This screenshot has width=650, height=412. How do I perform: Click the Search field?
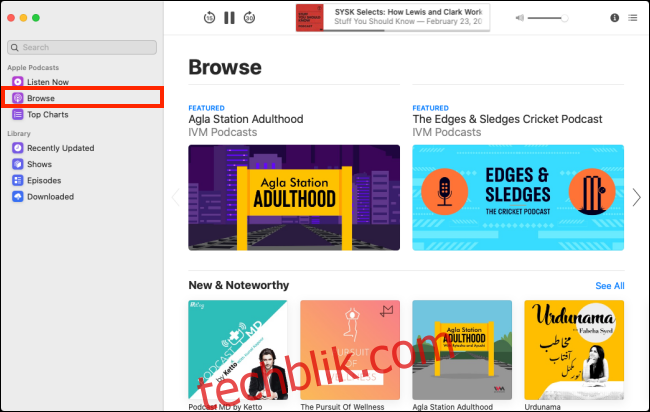82,47
